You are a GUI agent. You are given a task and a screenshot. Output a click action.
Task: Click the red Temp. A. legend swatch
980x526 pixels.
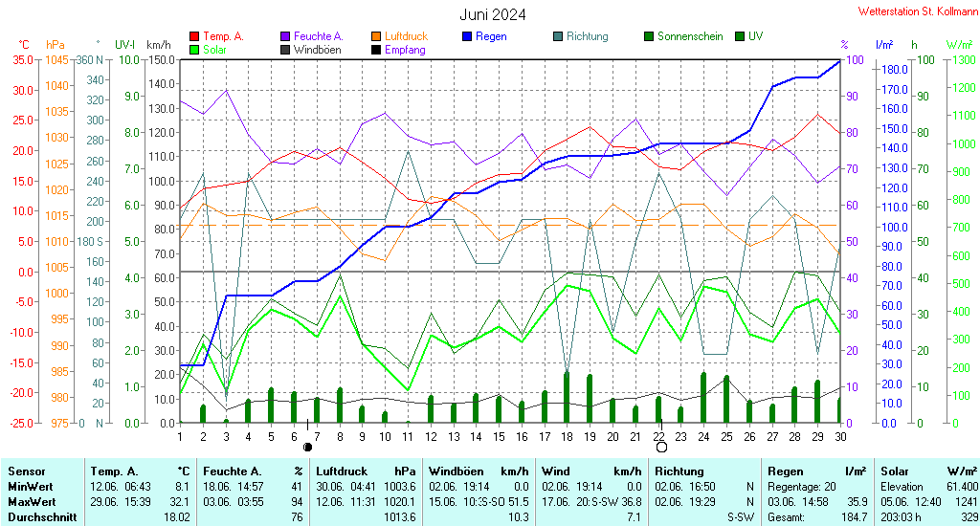coord(194,37)
